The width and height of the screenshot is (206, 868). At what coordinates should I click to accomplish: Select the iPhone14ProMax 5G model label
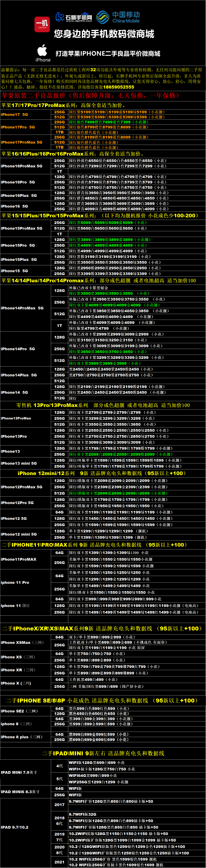[x=22, y=308]
